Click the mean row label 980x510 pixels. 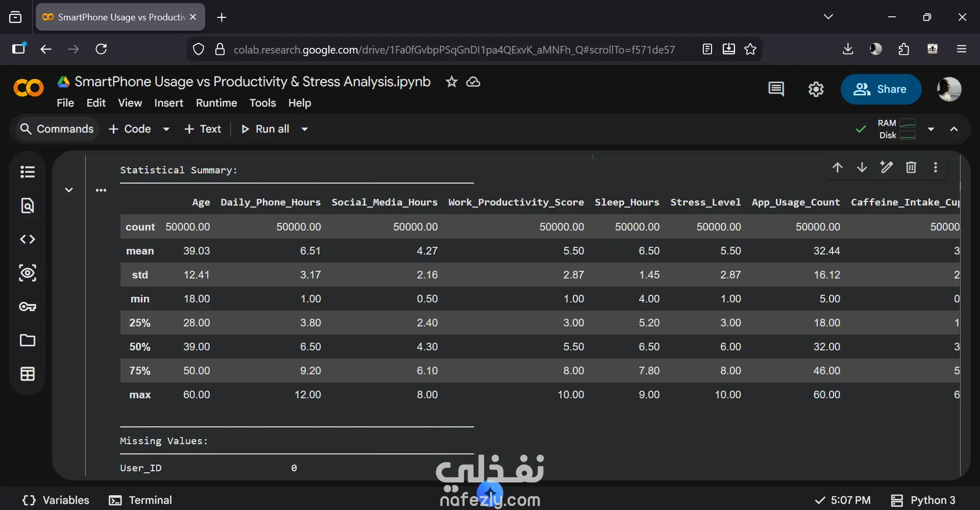coord(140,251)
